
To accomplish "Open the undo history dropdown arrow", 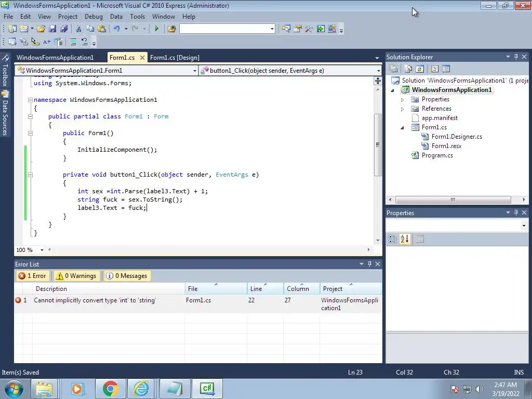I will (x=126, y=29).
